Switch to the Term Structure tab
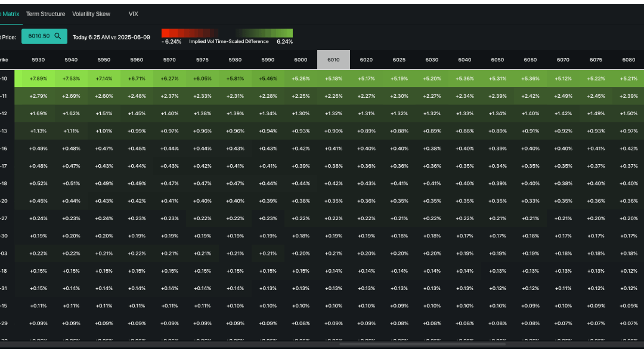 46,14
